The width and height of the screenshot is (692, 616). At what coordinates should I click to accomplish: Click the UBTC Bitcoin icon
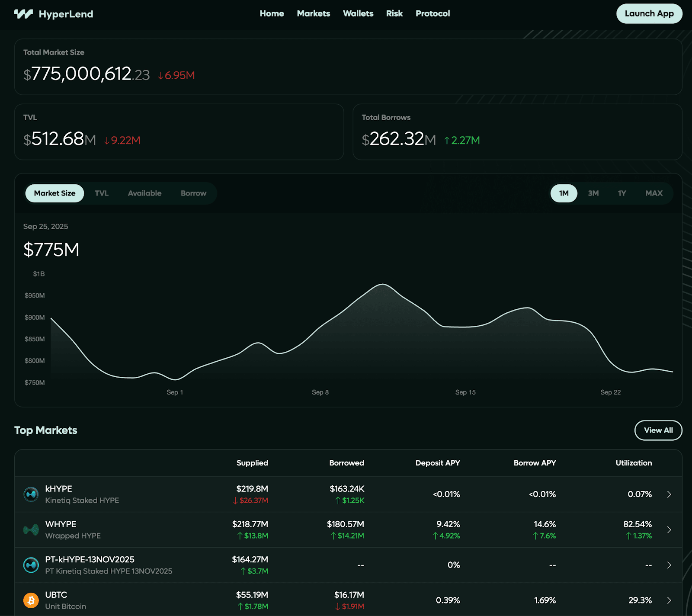point(30,600)
